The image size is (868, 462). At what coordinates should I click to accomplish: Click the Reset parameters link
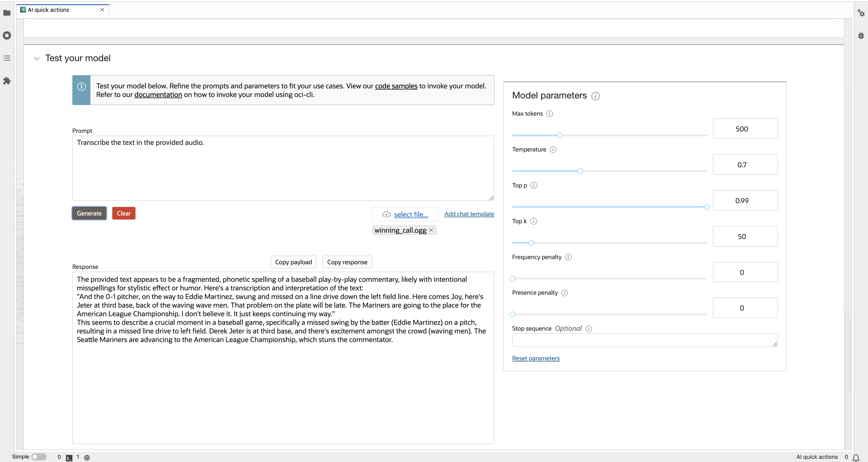click(535, 358)
